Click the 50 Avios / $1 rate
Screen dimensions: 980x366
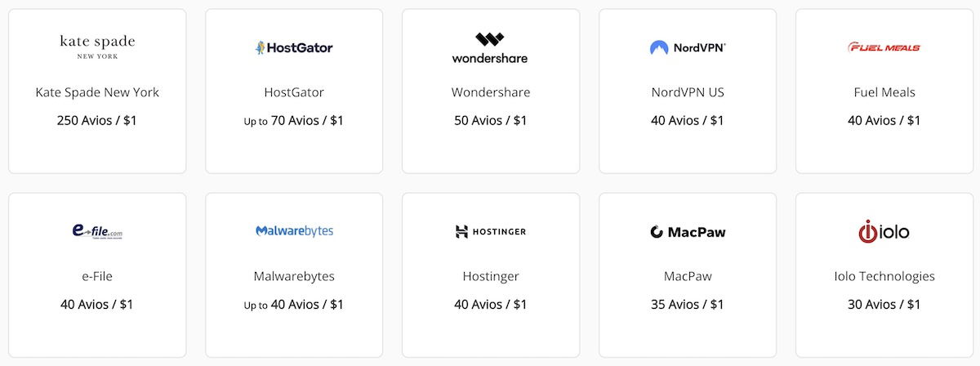490,120
